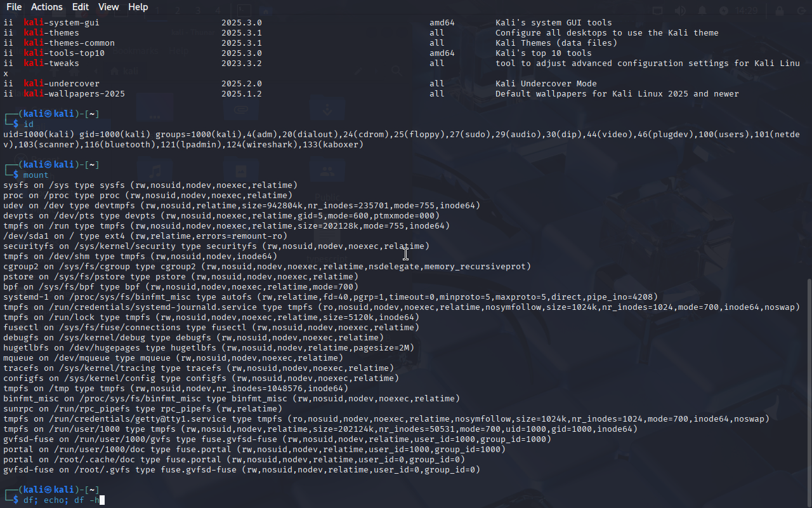This screenshot has height=508, width=812.
Task: Click the 'tmpfs on /run/lock' mount line
Action: pos(211,317)
